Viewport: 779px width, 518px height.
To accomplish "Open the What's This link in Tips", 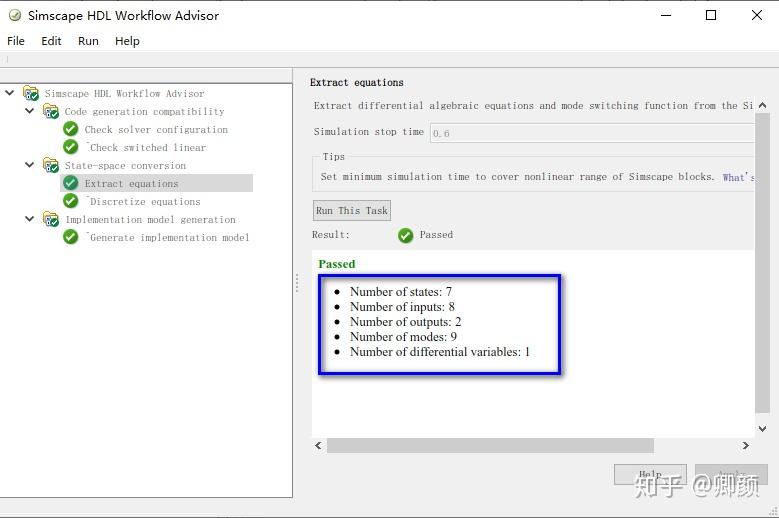I will [738, 177].
